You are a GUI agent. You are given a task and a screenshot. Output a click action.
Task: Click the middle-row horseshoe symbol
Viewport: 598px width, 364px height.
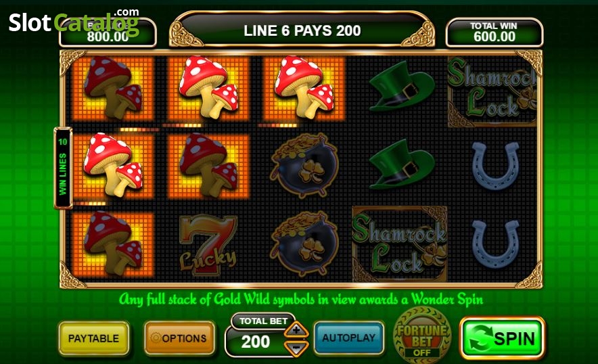point(495,165)
